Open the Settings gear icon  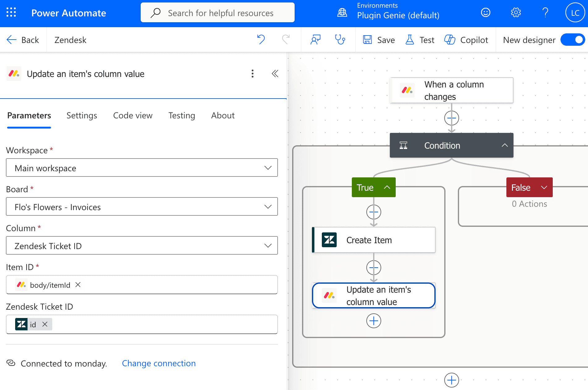[x=516, y=13]
